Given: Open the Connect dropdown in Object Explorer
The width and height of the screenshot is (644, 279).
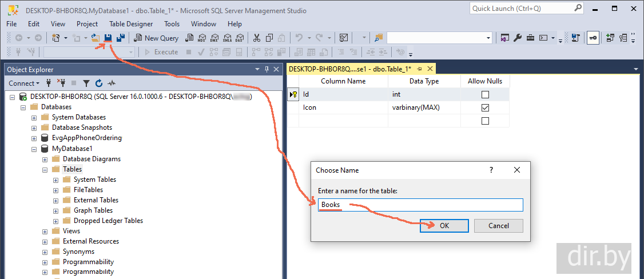Looking at the screenshot, I should coord(24,83).
